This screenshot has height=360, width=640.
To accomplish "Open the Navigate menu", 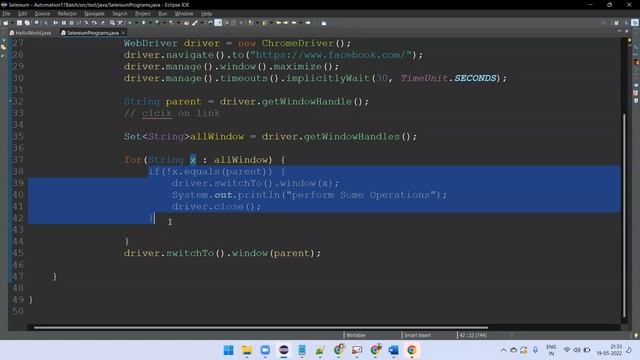I will tap(94, 13).
